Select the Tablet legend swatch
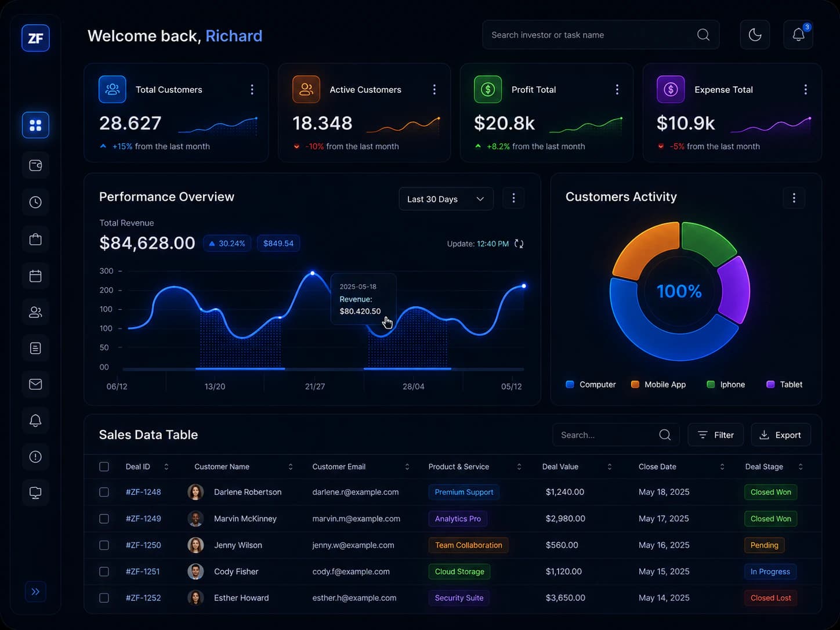Viewport: 840px width, 630px height. [770, 385]
